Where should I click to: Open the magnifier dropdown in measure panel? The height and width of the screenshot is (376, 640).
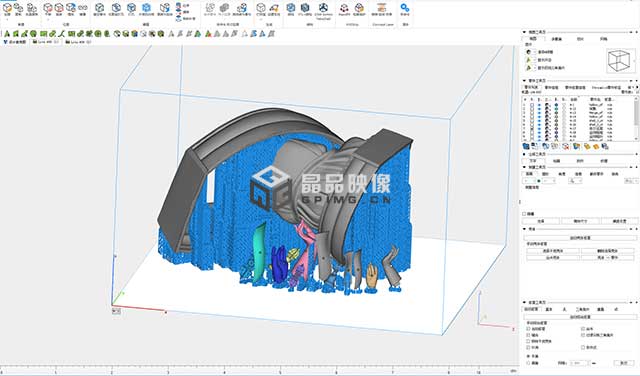tap(576, 180)
